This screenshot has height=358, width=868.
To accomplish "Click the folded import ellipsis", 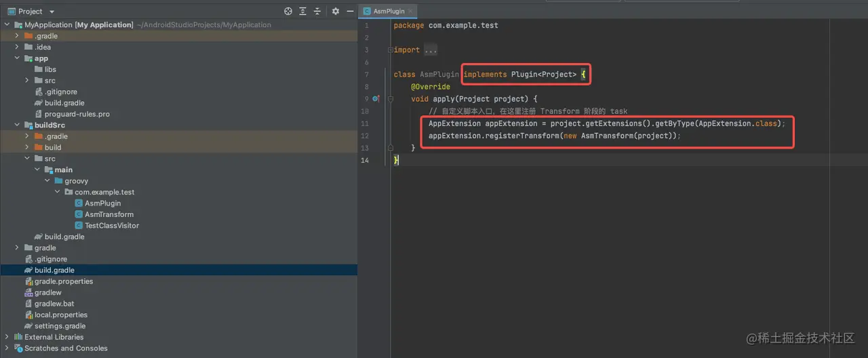I will click(x=431, y=50).
